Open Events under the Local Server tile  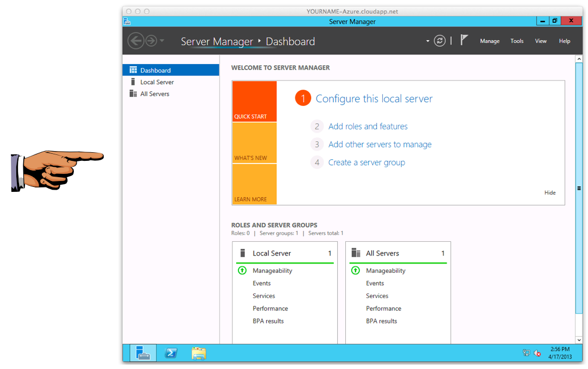pyautogui.click(x=261, y=284)
